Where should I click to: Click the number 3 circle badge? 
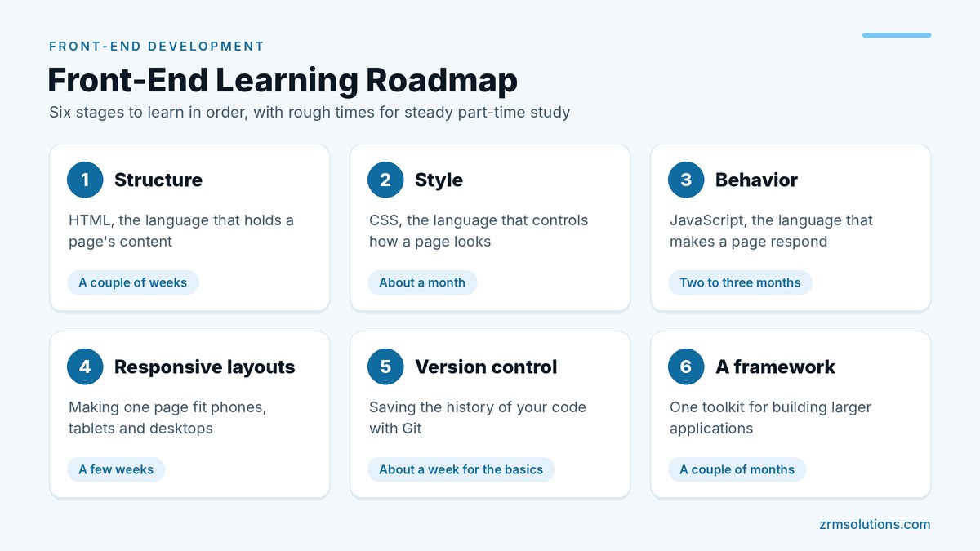click(x=686, y=180)
